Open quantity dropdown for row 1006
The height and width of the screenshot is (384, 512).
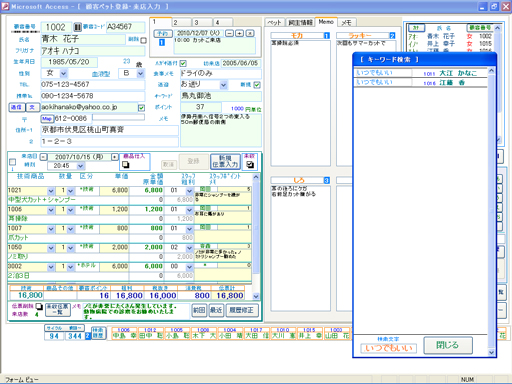71,210
